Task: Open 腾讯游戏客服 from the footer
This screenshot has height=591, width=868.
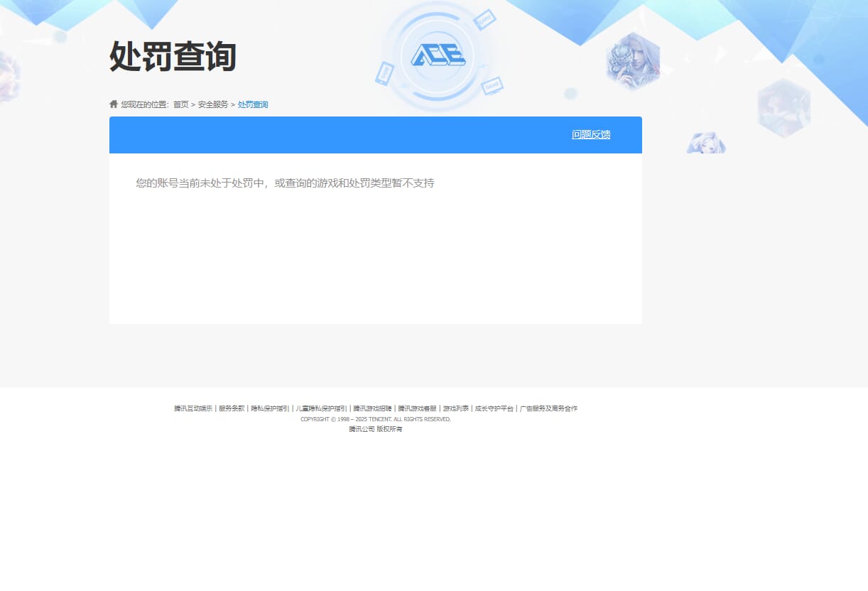Action: (416, 408)
